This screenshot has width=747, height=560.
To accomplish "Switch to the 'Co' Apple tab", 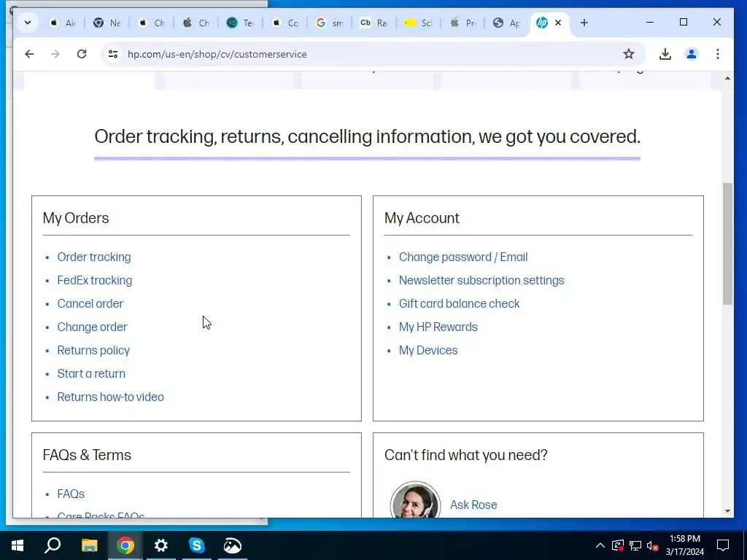I will coord(285,23).
